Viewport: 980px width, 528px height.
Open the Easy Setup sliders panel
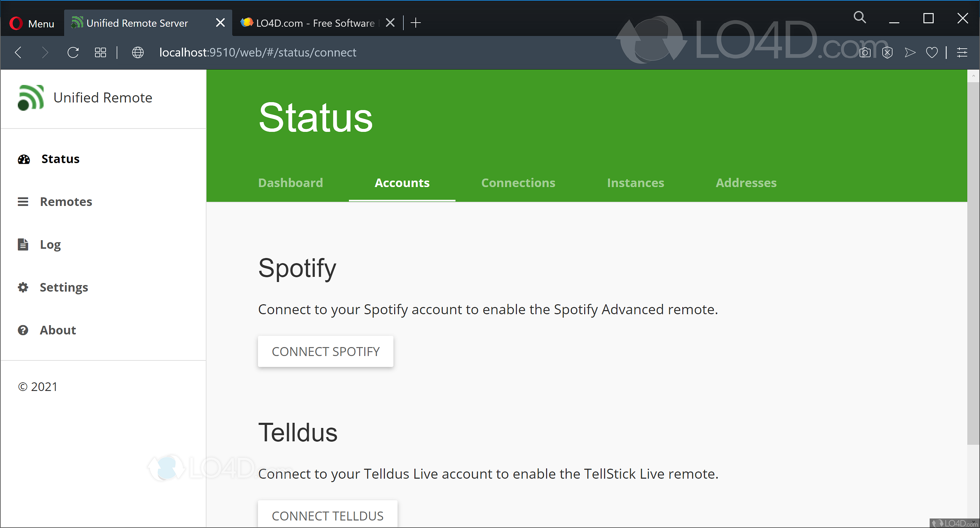click(x=963, y=52)
